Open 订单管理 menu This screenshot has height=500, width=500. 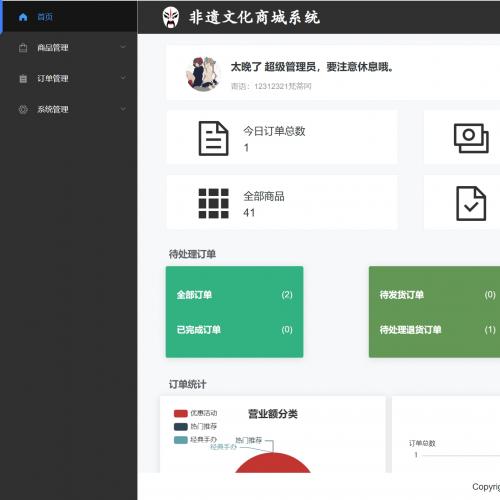68,79
